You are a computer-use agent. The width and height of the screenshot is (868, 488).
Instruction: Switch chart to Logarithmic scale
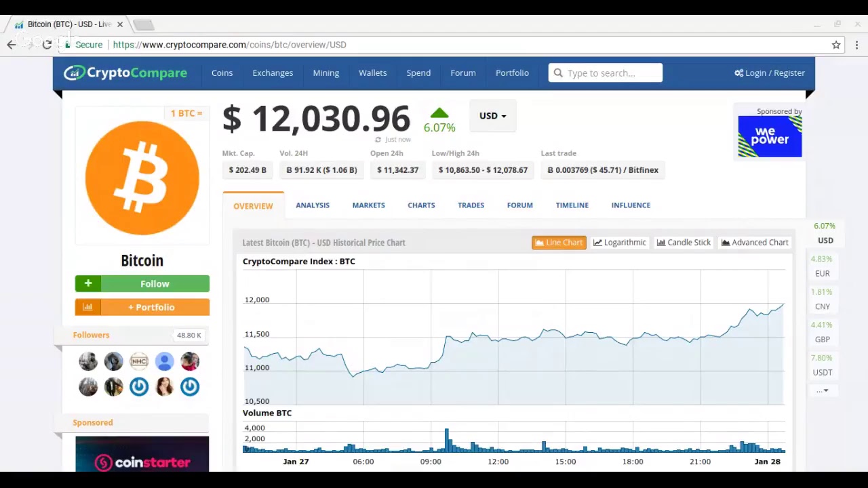(x=620, y=243)
